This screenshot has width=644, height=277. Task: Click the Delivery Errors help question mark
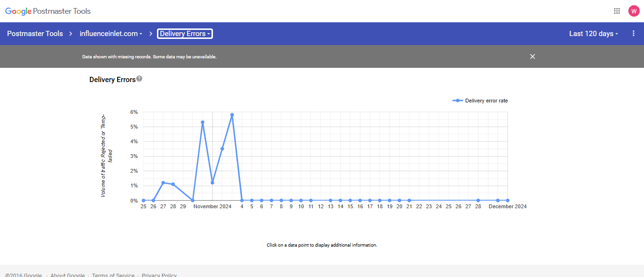point(139,79)
